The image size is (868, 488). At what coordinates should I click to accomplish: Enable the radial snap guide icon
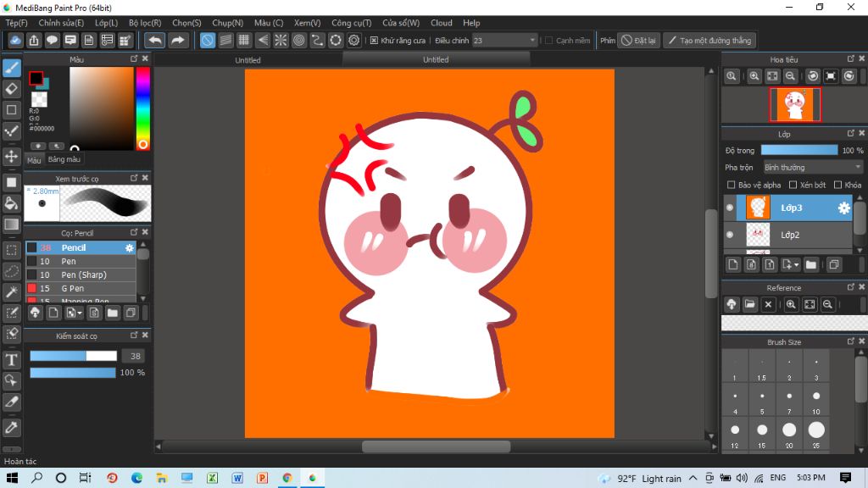coord(281,41)
